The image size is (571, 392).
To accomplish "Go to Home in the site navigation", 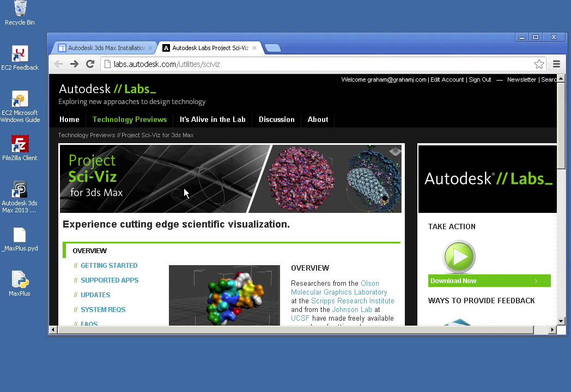I will 69,119.
